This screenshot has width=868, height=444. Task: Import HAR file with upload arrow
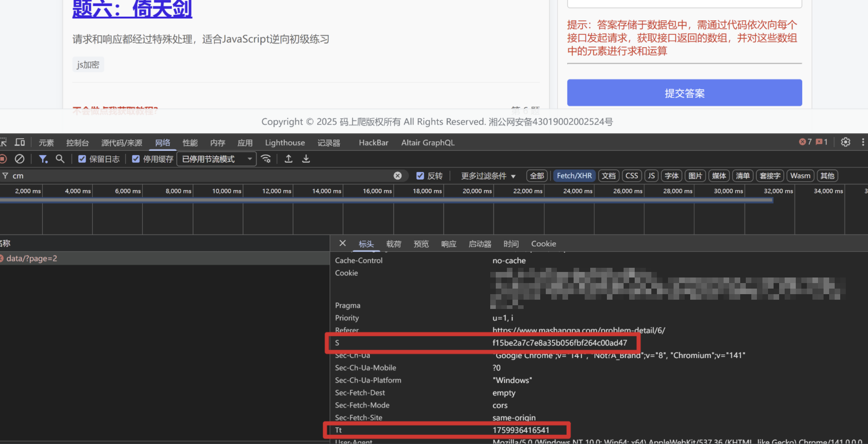pyautogui.click(x=288, y=159)
